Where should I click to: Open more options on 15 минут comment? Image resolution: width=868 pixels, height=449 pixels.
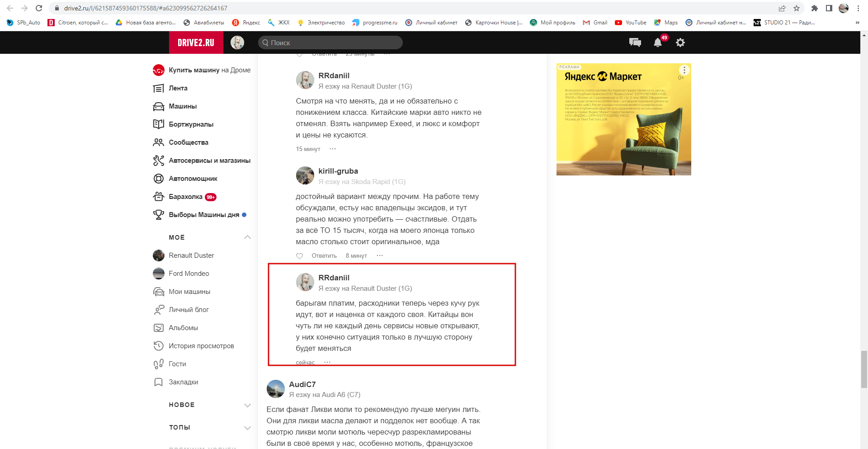(x=333, y=149)
